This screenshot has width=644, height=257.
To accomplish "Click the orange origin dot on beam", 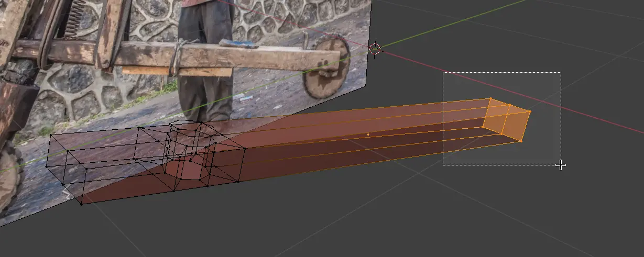I will [x=368, y=135].
